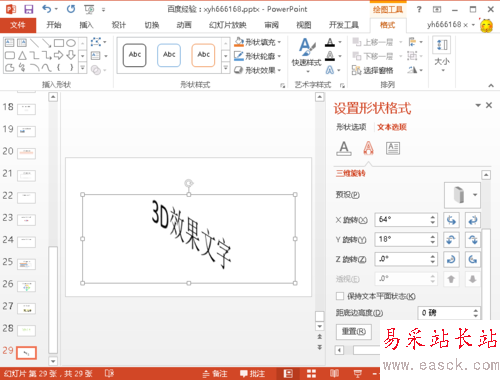500x380 pixels.
Task: Increase the Z rotation spinner value
Action: tap(433, 256)
